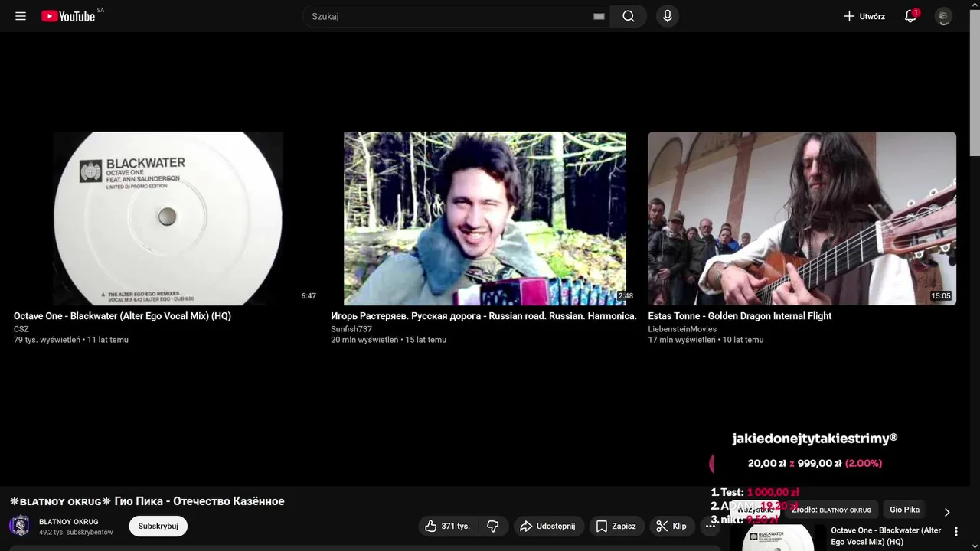Open title Estas Tonne - Golden Dragon Internal Flight
This screenshot has width=980, height=551.
pyautogui.click(x=740, y=316)
